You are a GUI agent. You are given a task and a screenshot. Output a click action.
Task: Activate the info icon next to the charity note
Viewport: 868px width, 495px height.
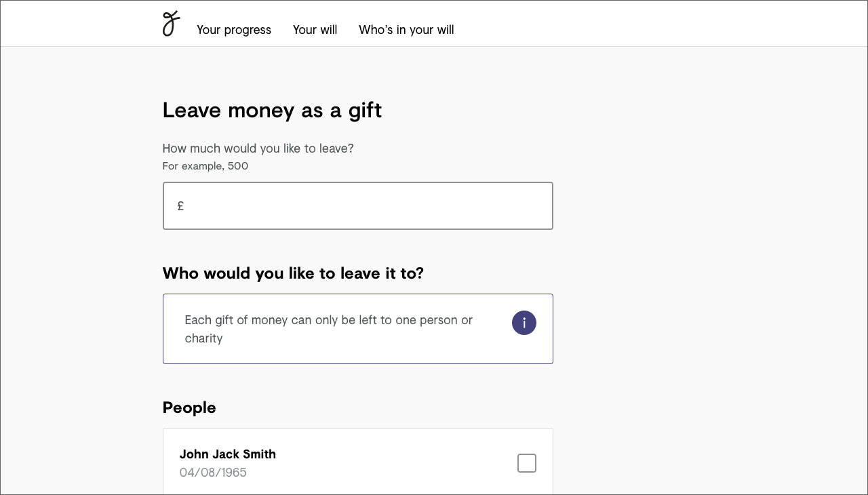tap(524, 323)
